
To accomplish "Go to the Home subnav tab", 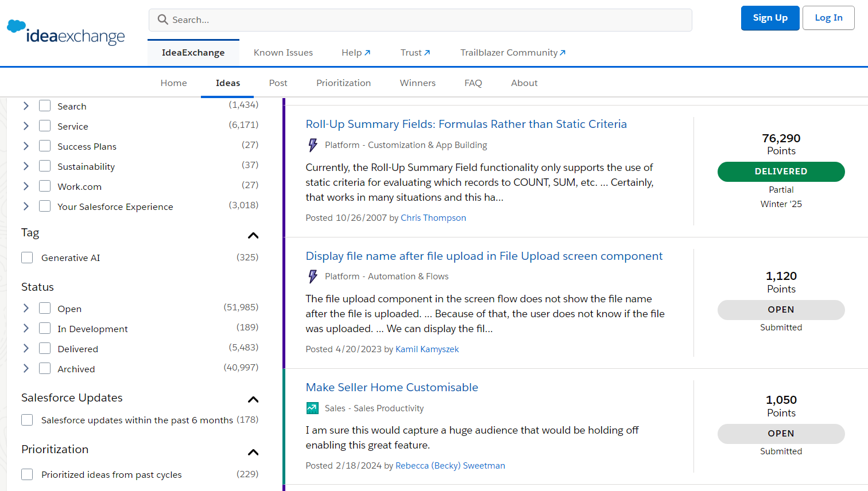I will 174,83.
